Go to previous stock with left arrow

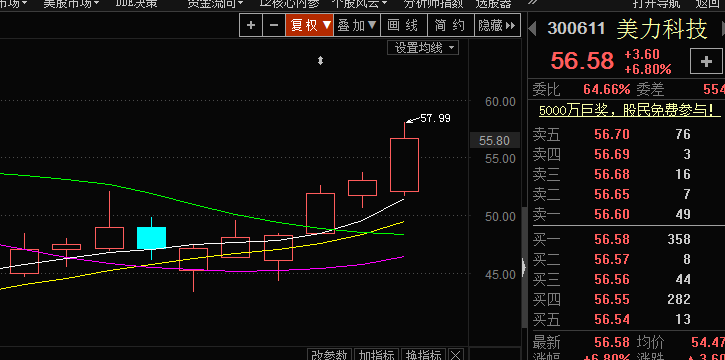(532, 29)
